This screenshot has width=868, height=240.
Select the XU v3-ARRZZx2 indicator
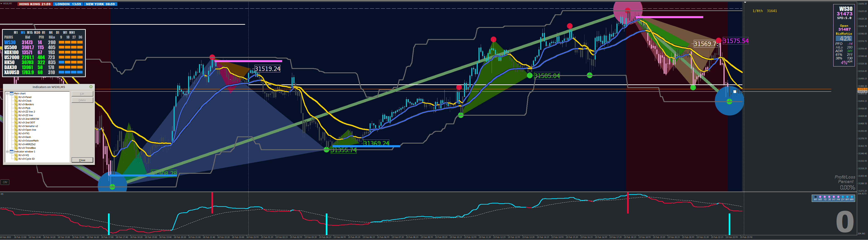pyautogui.click(x=25, y=144)
